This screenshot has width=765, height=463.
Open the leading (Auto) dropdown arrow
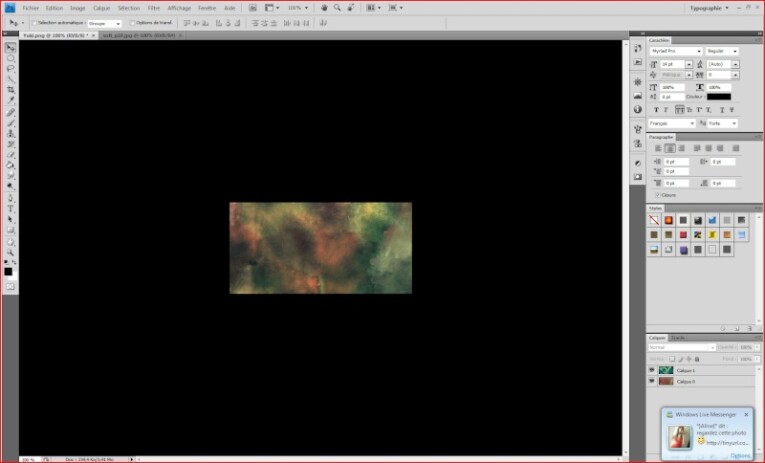735,64
